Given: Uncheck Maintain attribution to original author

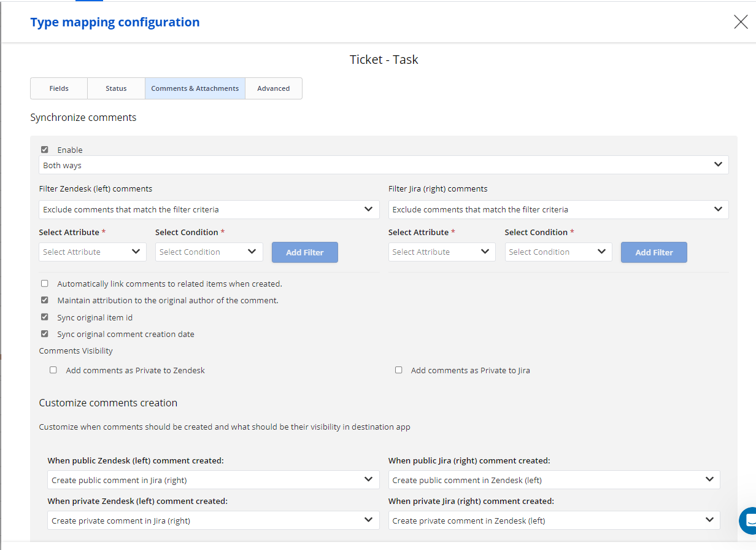Looking at the screenshot, I should (x=45, y=300).
